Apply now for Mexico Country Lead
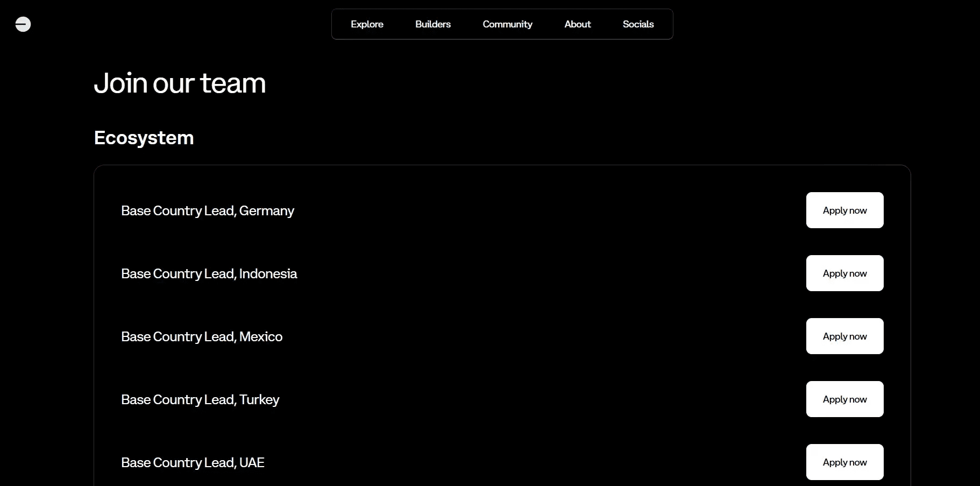Image resolution: width=980 pixels, height=486 pixels. coord(844,336)
